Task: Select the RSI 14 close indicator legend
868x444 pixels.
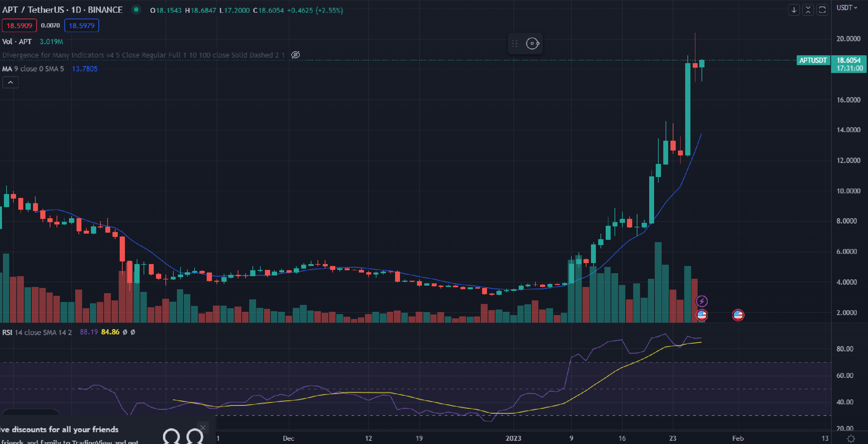Action: 37,332
